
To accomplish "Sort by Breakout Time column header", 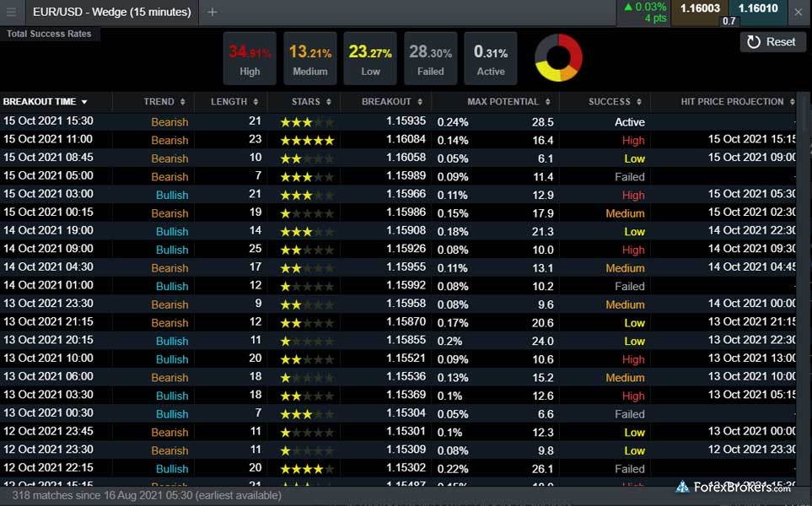I will pos(46,102).
